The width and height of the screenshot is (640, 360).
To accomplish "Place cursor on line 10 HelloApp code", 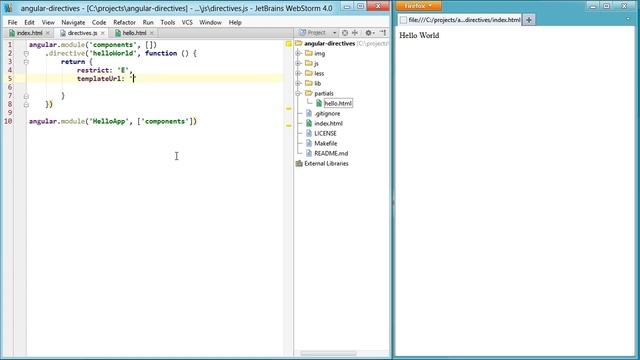I will [113, 121].
